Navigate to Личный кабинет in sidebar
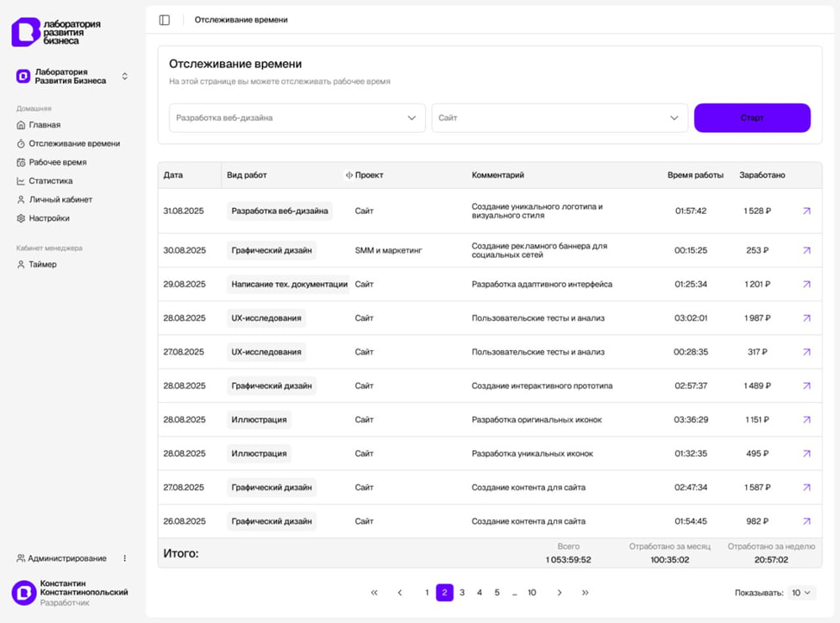 click(x=60, y=199)
